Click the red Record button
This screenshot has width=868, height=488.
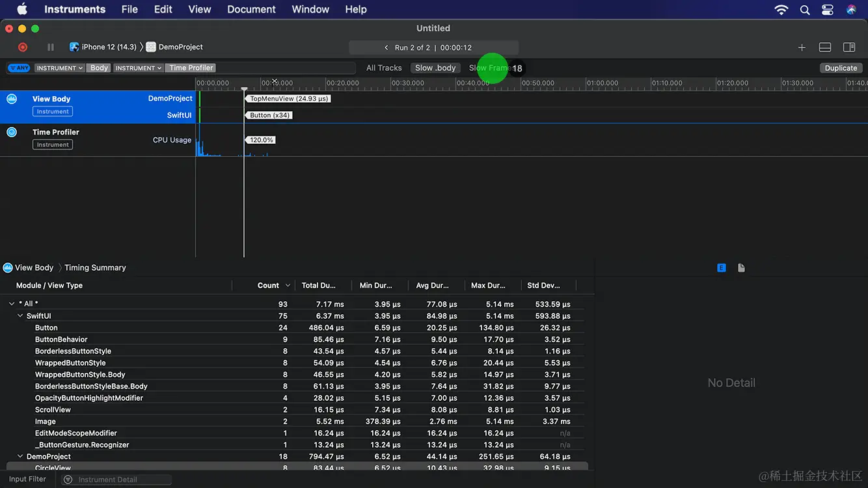(x=23, y=47)
